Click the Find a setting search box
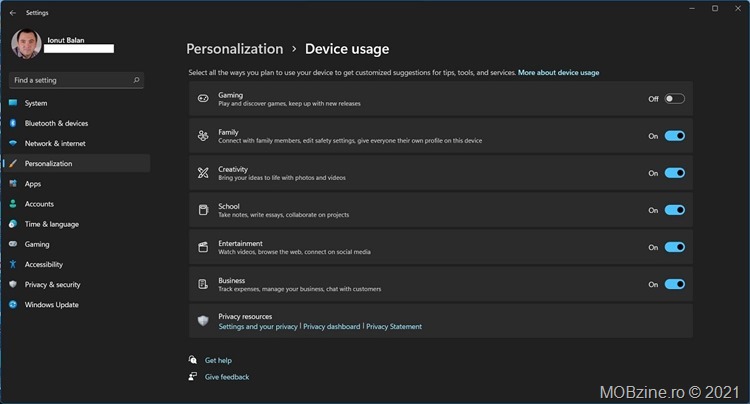This screenshot has height=404, width=750. pos(70,79)
